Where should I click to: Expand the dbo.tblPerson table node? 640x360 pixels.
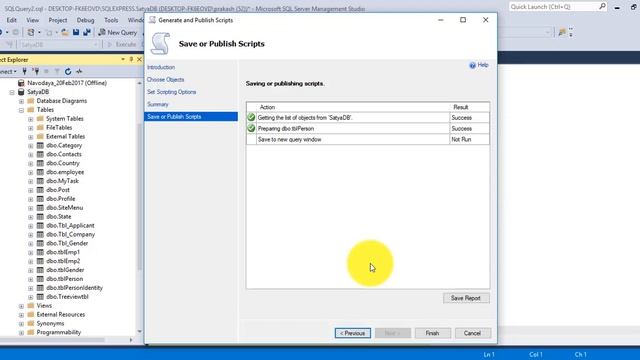pos(31,280)
